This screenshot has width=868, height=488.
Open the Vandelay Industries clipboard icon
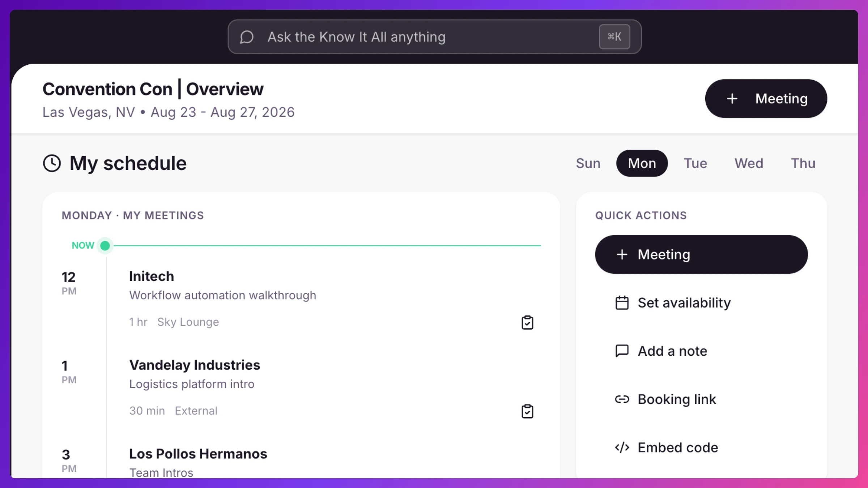(527, 411)
